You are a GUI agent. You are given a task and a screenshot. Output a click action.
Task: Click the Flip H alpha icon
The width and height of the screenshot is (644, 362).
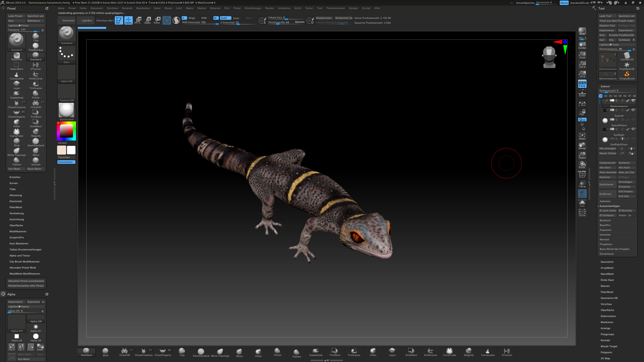click(12, 347)
